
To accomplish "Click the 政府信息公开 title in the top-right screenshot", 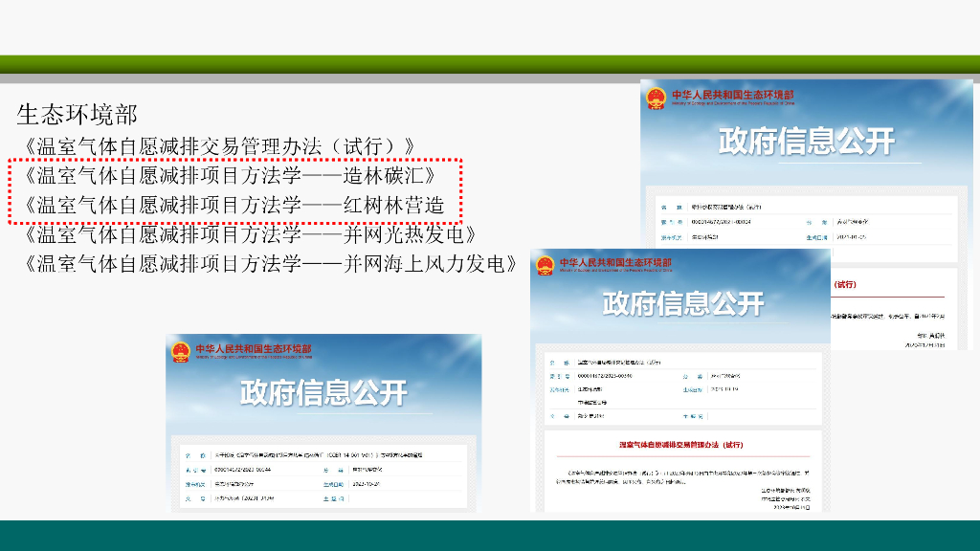I will tap(806, 142).
